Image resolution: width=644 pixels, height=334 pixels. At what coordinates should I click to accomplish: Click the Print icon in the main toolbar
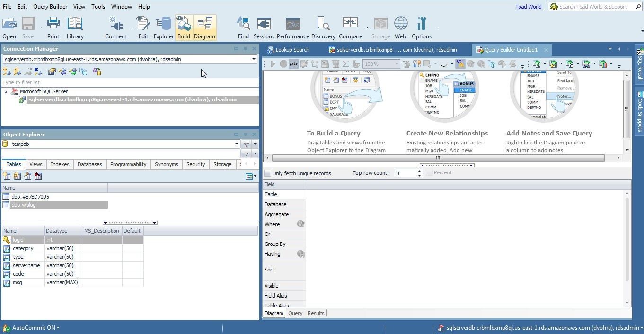tap(53, 28)
